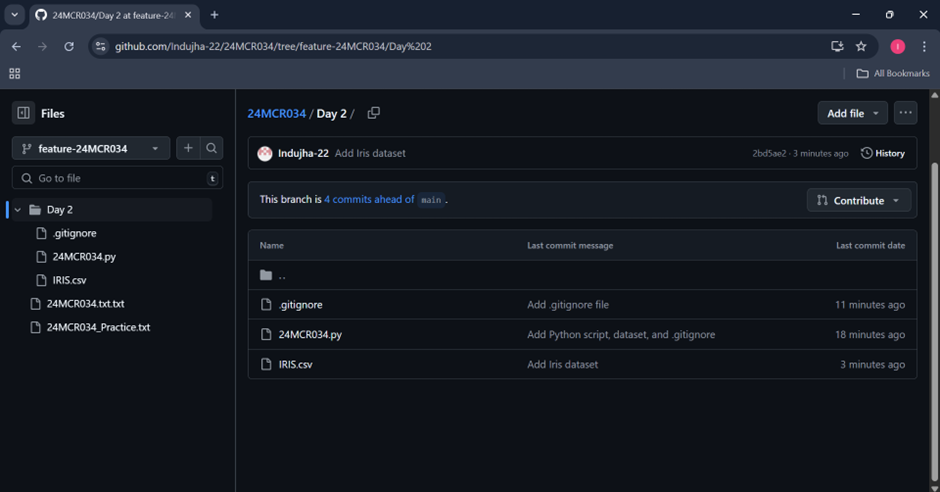Bookmark this page with the star icon
Viewport: 940px width, 492px height.
pos(861,46)
